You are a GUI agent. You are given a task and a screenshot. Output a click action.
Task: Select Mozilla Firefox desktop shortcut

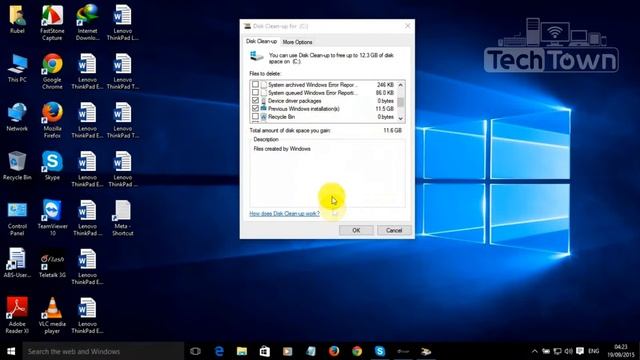(52, 121)
